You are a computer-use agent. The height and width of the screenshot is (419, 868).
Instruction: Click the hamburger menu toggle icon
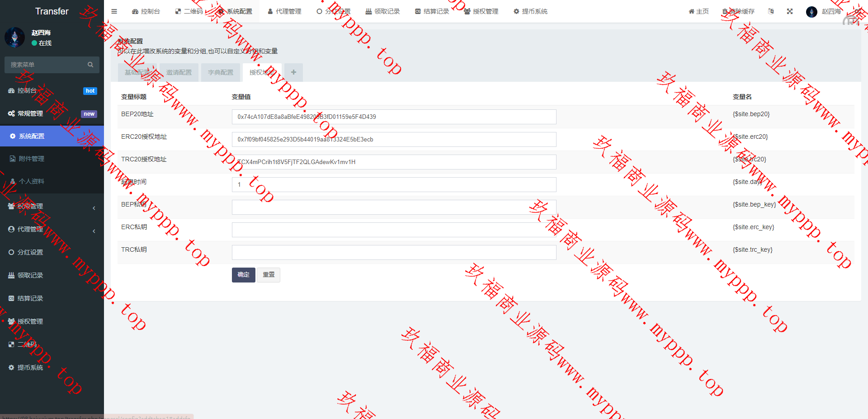(x=114, y=11)
